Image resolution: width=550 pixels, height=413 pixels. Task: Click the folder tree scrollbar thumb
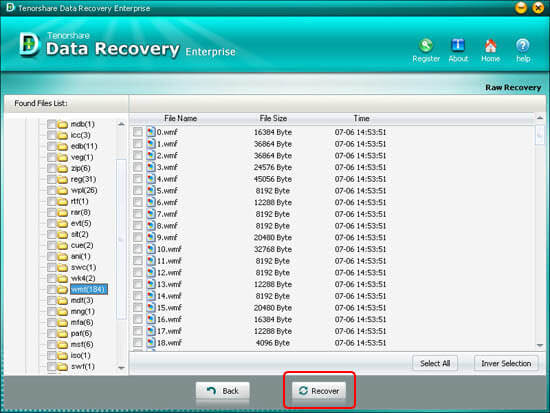click(121, 239)
